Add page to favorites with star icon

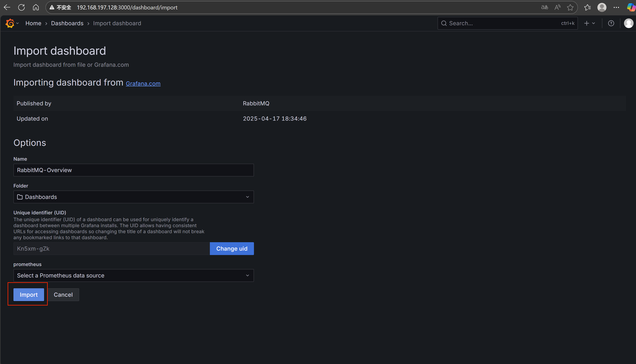pyautogui.click(x=570, y=7)
